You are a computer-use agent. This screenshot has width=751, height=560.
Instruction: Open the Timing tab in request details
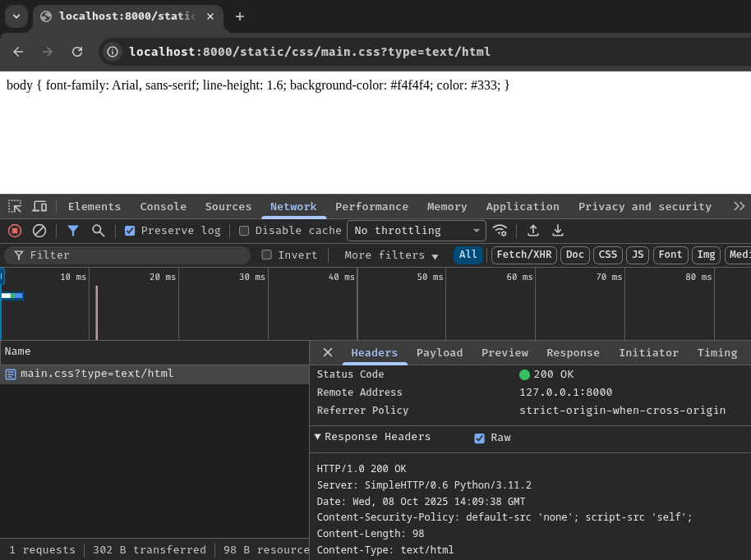coord(716,352)
